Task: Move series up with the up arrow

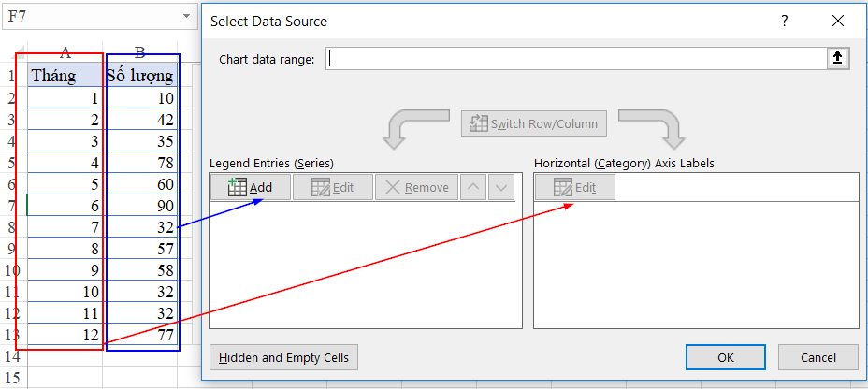Action: coord(475,187)
